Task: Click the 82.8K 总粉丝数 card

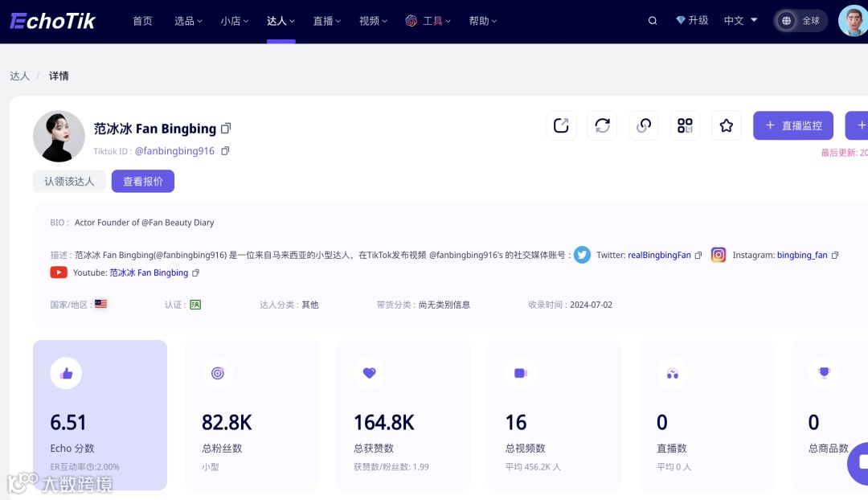Action: pos(252,415)
